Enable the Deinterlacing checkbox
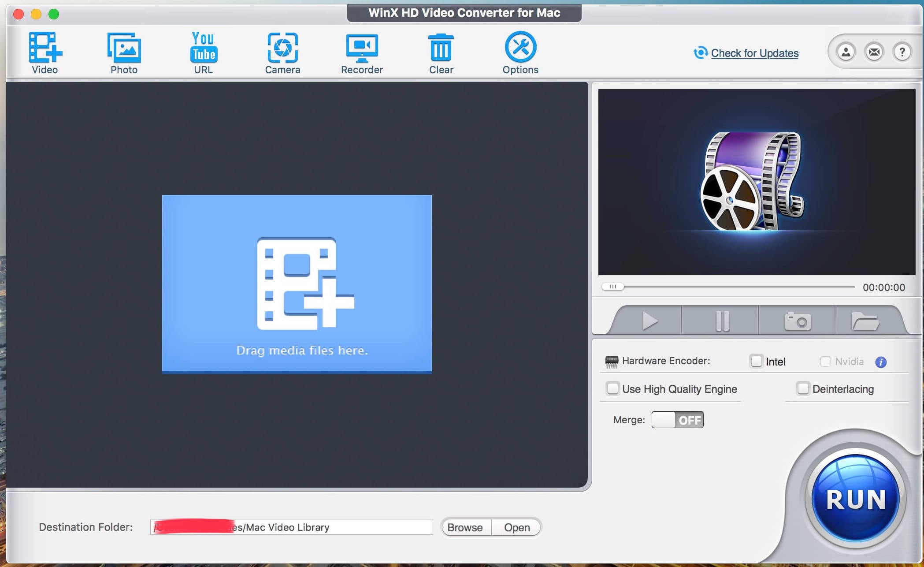The image size is (924, 567). click(802, 388)
